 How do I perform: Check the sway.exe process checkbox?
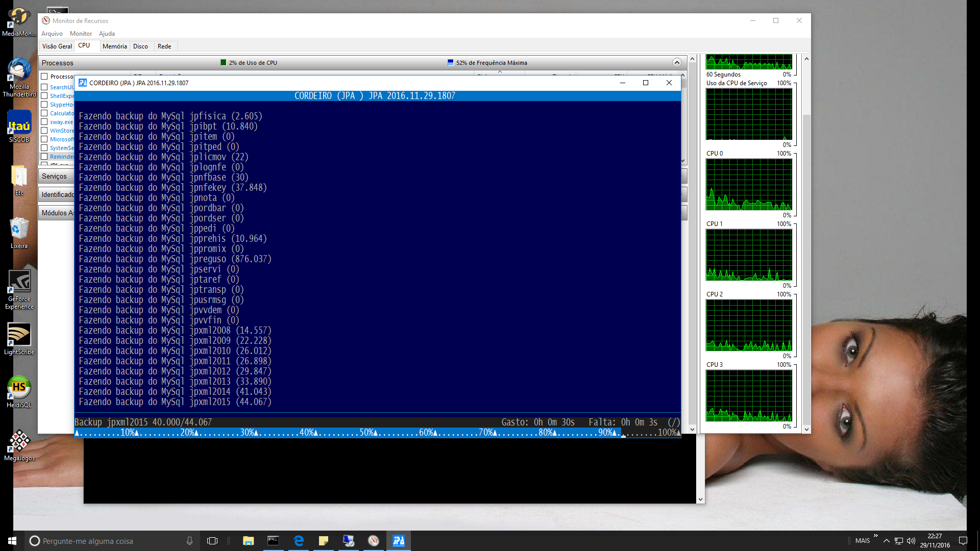click(x=44, y=122)
